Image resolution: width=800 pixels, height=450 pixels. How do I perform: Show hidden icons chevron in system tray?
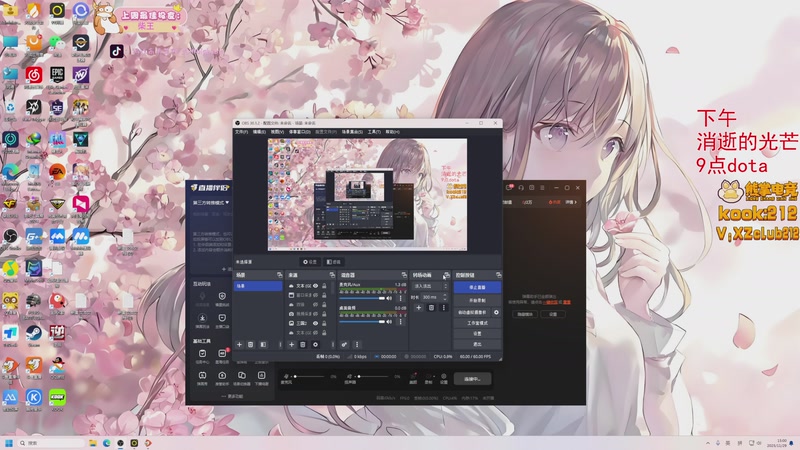[708, 442]
